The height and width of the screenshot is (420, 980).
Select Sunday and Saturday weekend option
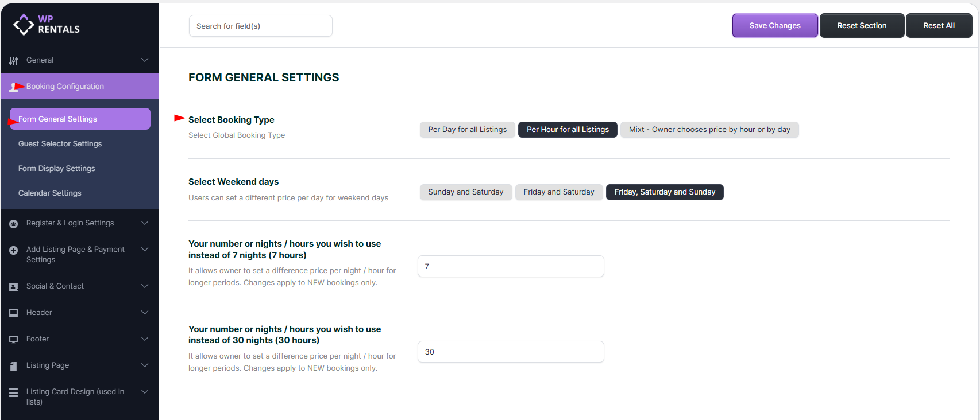tap(465, 192)
